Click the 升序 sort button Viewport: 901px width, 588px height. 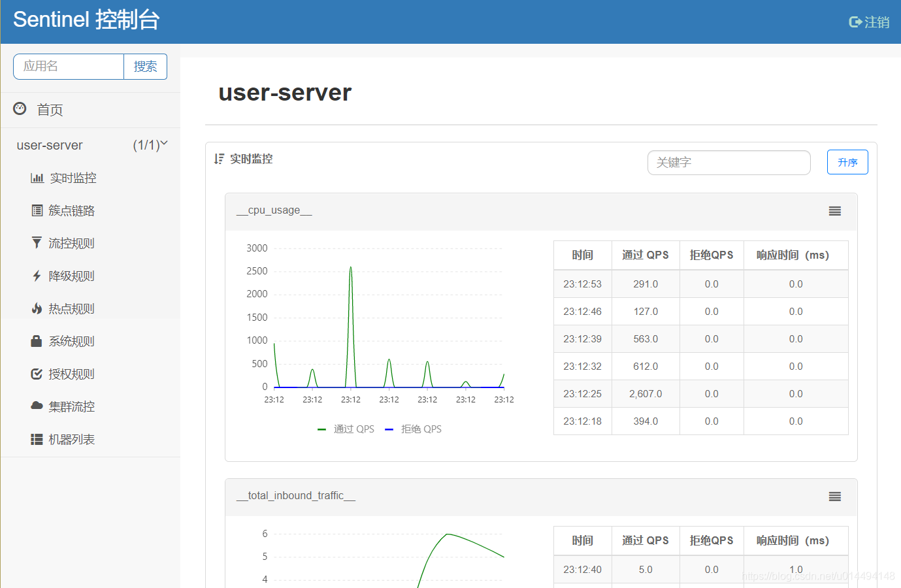(x=847, y=162)
